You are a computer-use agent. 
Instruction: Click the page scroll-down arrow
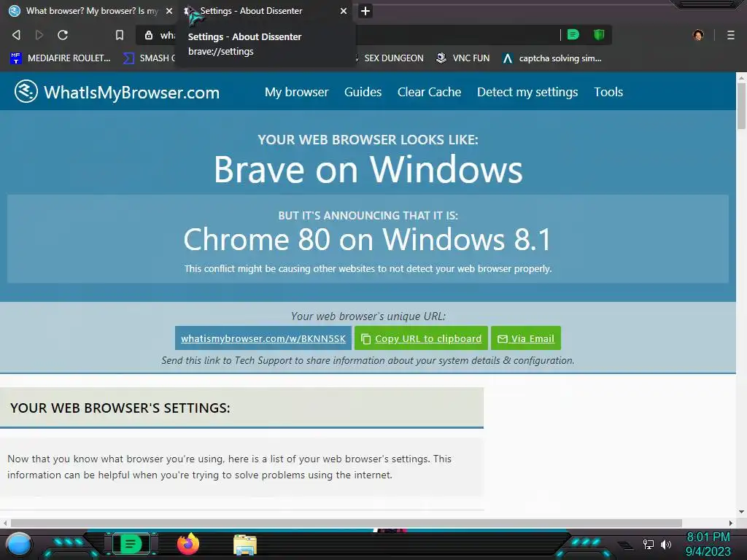point(741,512)
